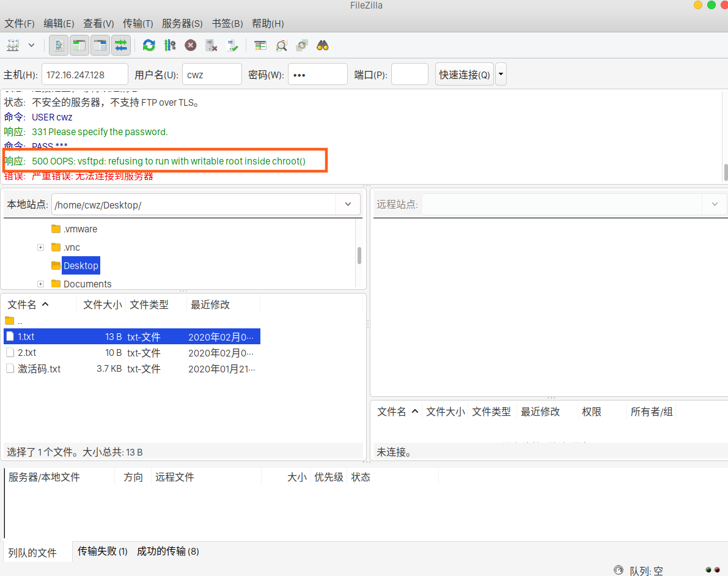
Task: Click the queue status icon near 队列: 空
Action: (619, 570)
